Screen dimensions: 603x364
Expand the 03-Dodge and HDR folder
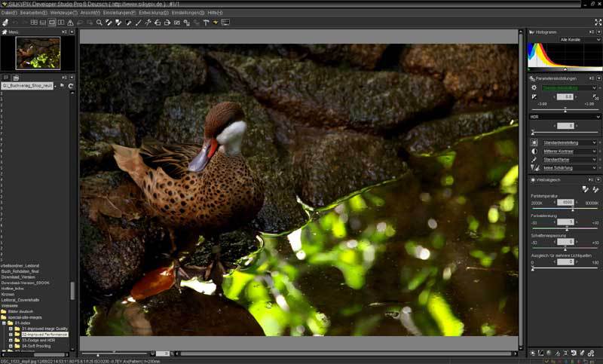(x=11, y=341)
